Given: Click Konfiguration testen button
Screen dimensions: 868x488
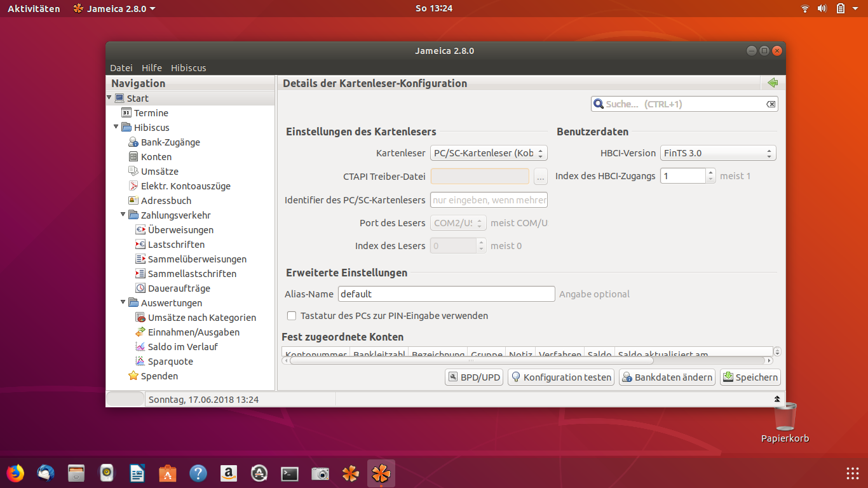Looking at the screenshot, I should (561, 377).
